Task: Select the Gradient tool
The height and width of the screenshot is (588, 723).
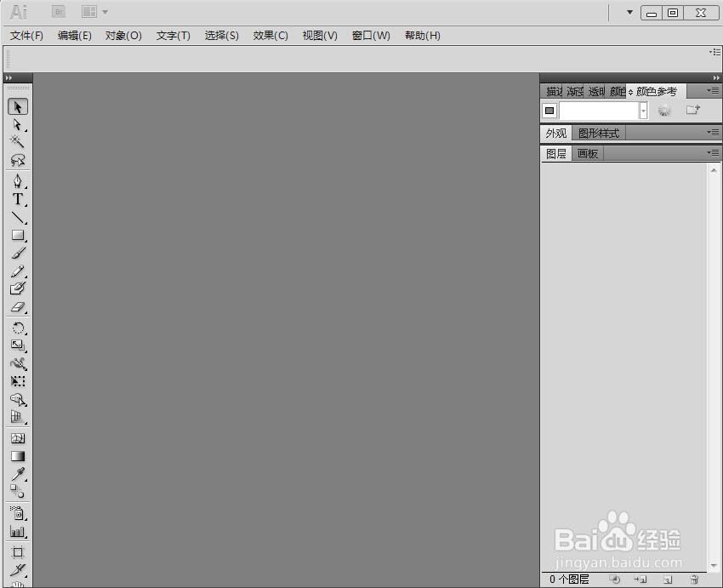Action: pos(18,456)
